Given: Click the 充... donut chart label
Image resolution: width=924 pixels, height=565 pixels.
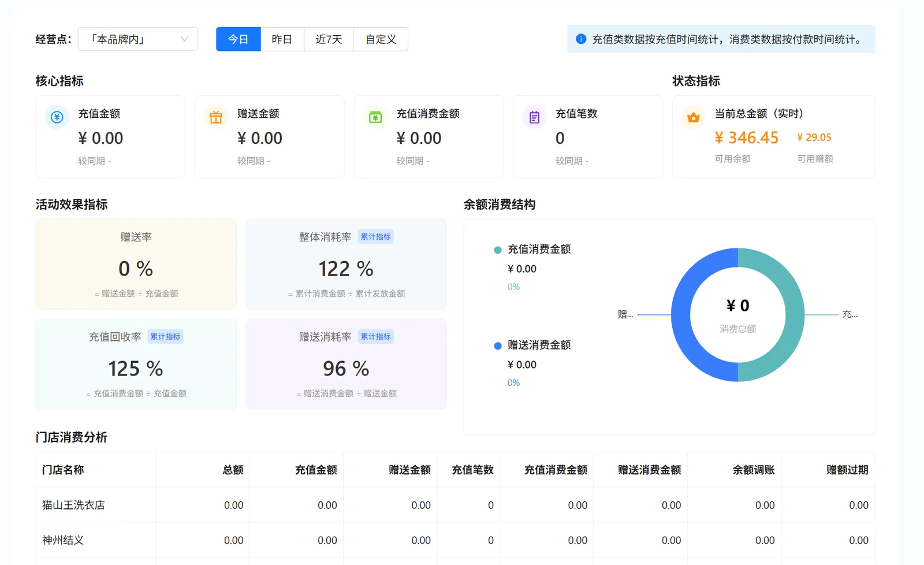Looking at the screenshot, I should click(850, 314).
